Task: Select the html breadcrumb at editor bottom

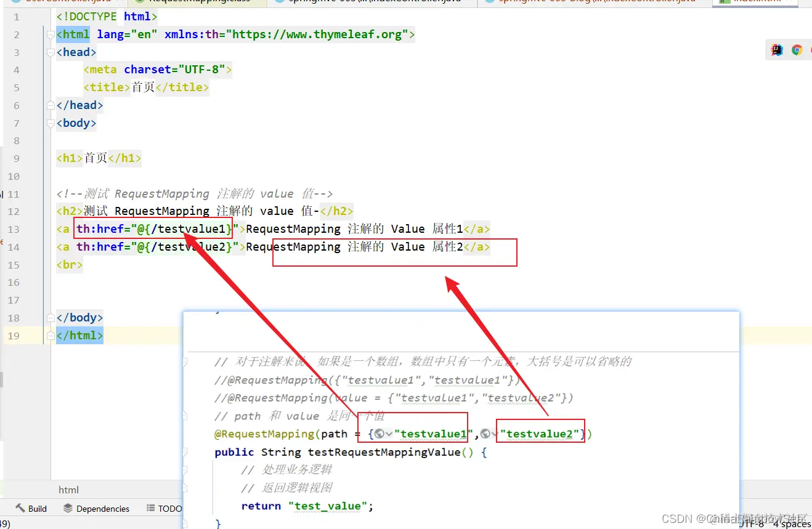Action: pos(68,490)
